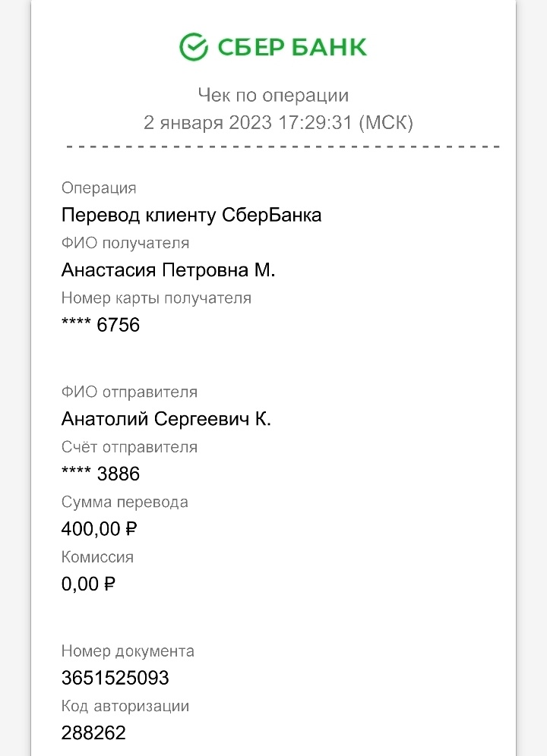Select the commission value 0,00 ₽
547x756 pixels.
pos(88,584)
